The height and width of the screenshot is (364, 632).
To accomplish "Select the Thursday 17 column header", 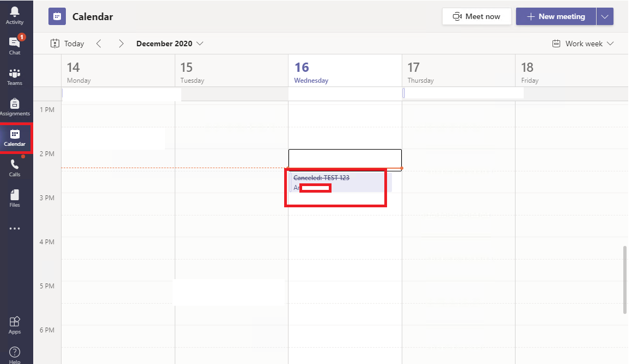I will click(x=459, y=71).
